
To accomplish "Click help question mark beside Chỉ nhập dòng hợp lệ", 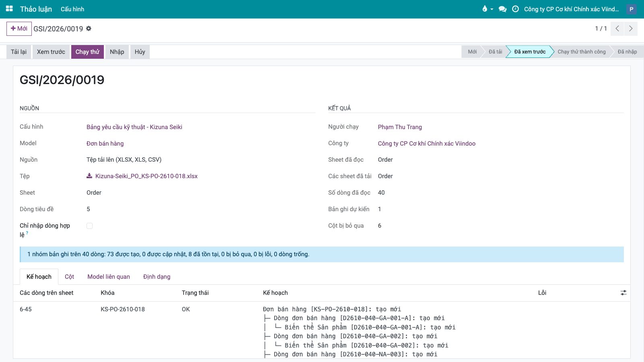I will (x=27, y=233).
